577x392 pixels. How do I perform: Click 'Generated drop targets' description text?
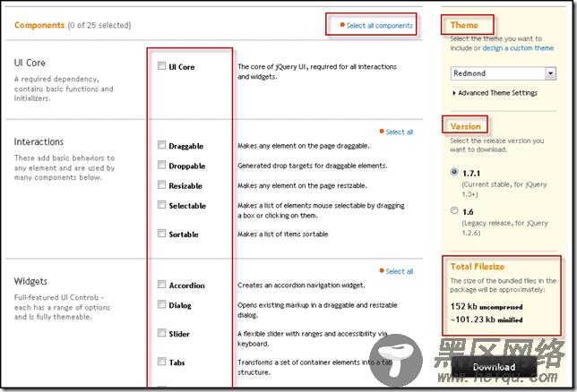313,166
